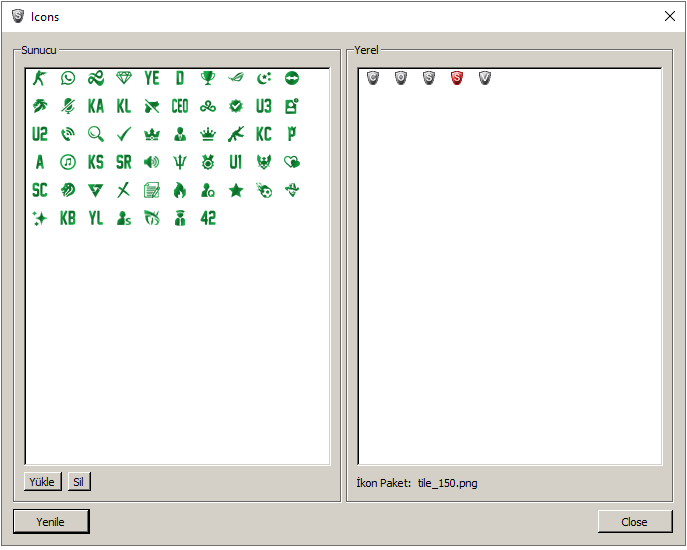Select the KA letter icon

pyautogui.click(x=96, y=106)
